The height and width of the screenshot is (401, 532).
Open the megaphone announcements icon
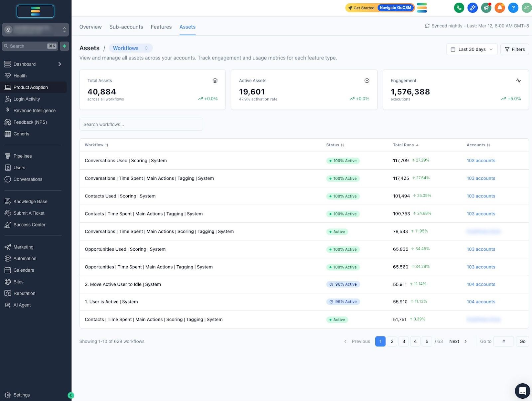486,8
